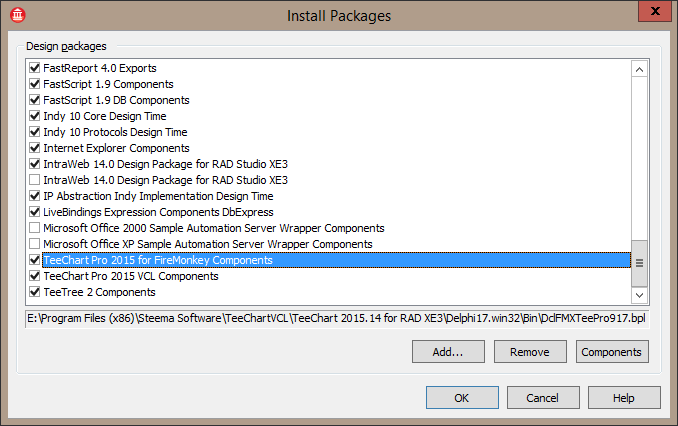Enable the unchecked IntraWeb 14.0 Design Package
Screen dimensions: 678x426
click(35, 180)
